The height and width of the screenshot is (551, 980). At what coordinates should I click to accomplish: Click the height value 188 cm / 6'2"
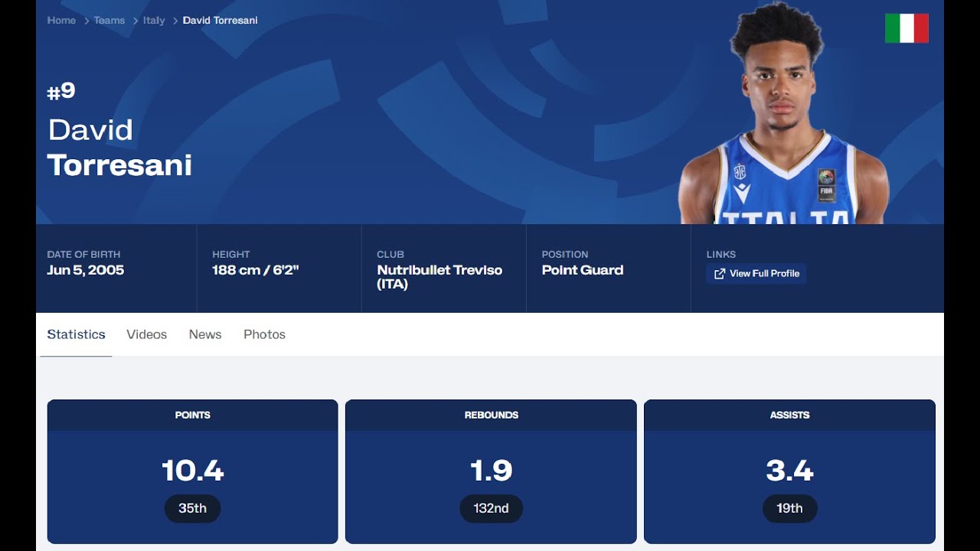coord(255,270)
